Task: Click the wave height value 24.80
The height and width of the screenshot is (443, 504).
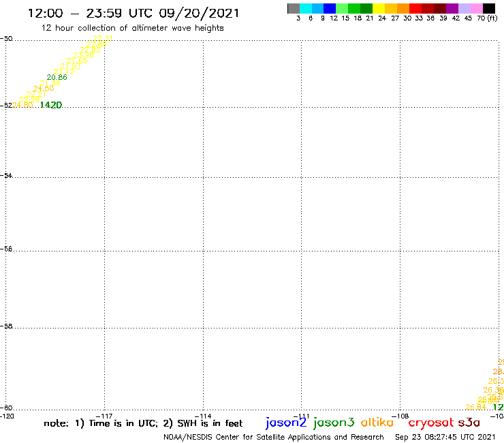Action: pos(22,105)
